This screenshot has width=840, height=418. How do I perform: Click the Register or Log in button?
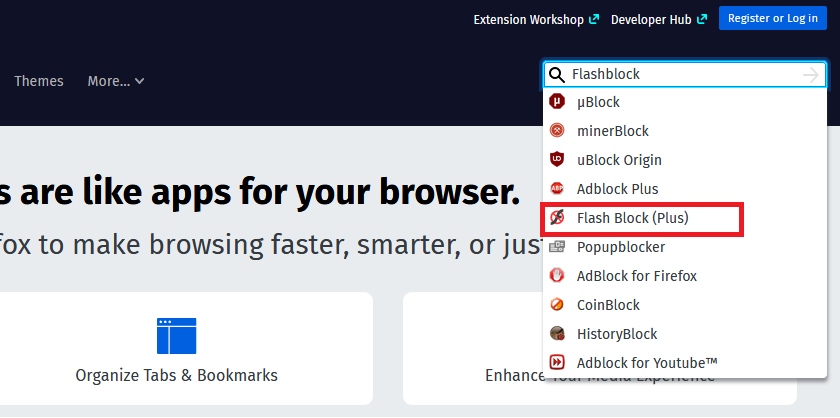coord(772,18)
